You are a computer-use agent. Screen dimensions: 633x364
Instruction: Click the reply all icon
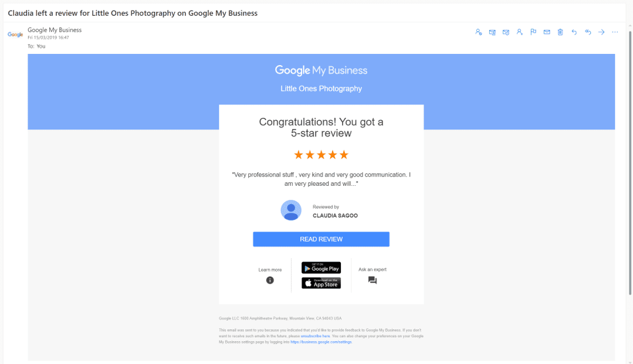tap(588, 32)
